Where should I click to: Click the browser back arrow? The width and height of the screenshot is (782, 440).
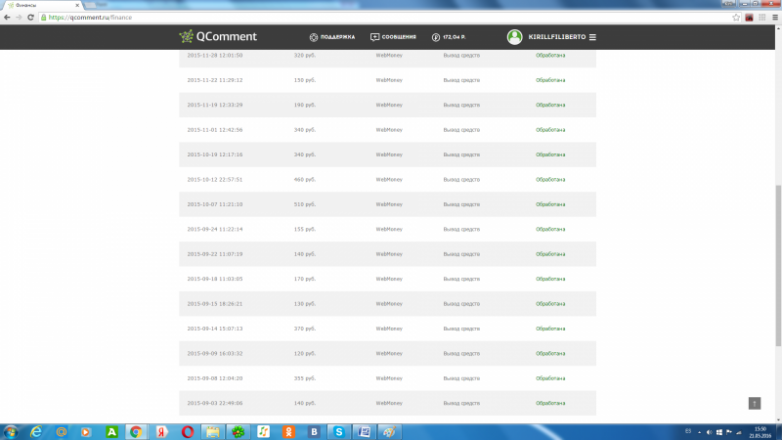[6, 18]
